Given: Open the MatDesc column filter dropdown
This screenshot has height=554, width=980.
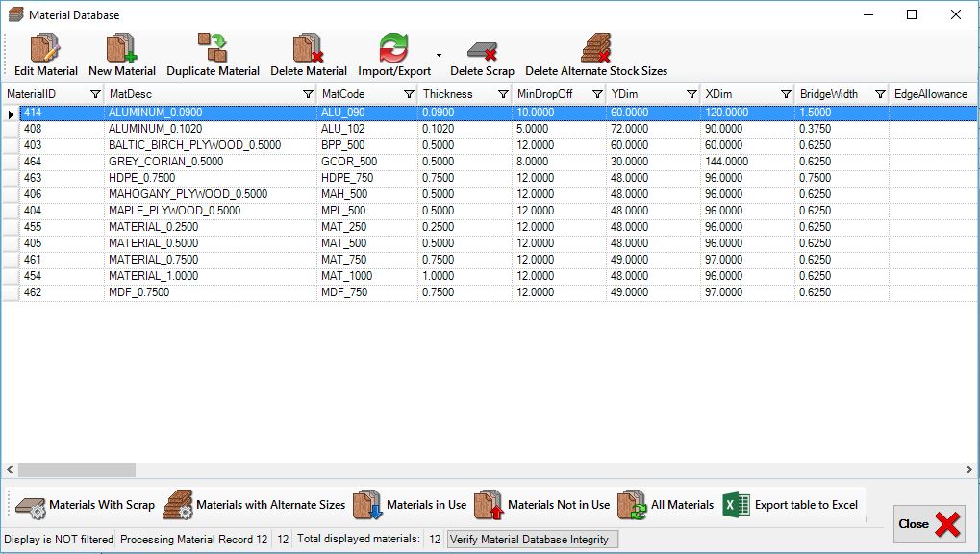Looking at the screenshot, I should tap(308, 94).
